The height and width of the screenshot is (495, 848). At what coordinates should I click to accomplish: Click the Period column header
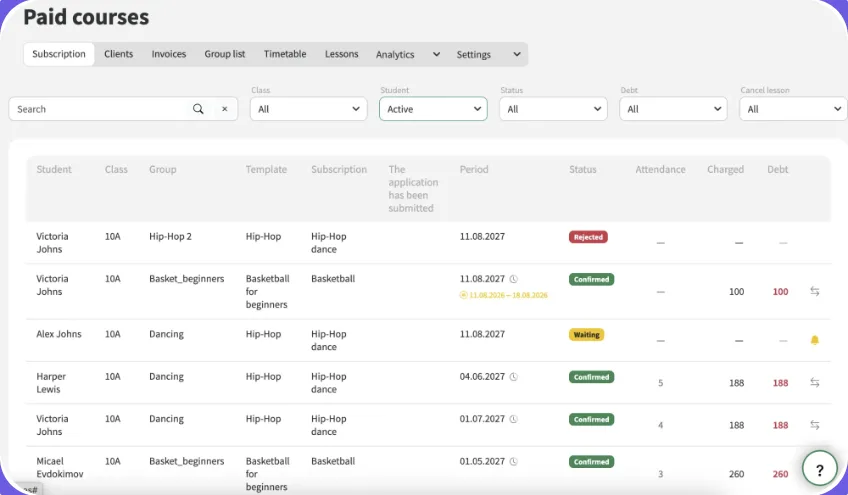[474, 169]
